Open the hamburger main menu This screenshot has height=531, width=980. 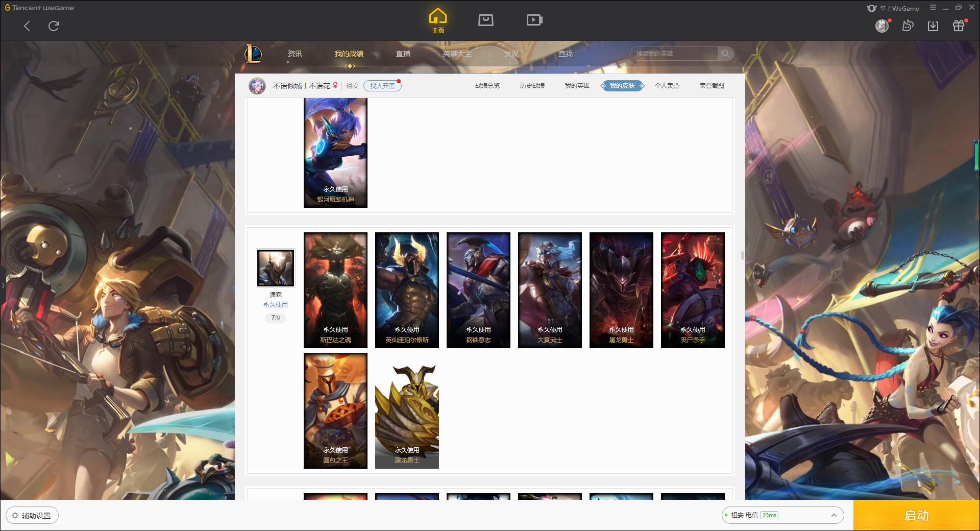click(933, 8)
